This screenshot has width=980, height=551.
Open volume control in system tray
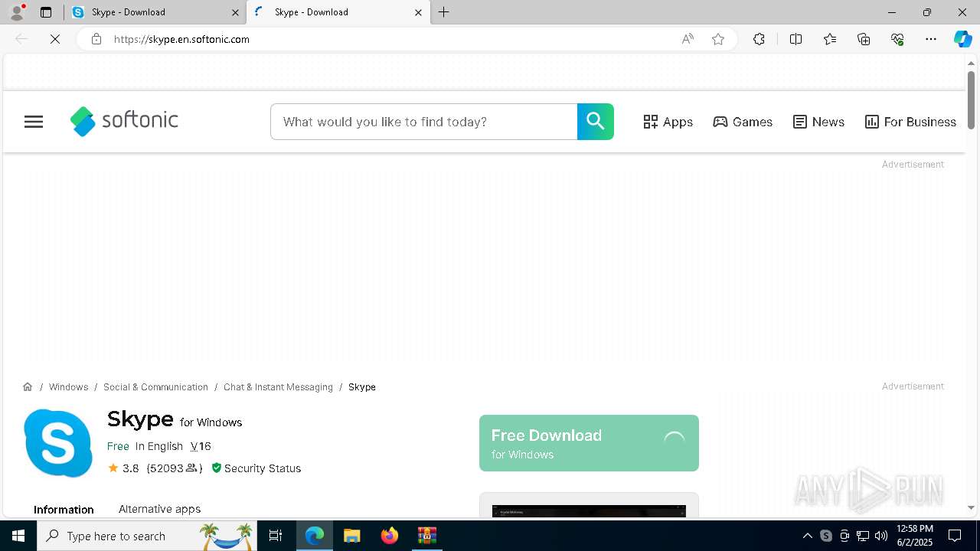click(881, 536)
